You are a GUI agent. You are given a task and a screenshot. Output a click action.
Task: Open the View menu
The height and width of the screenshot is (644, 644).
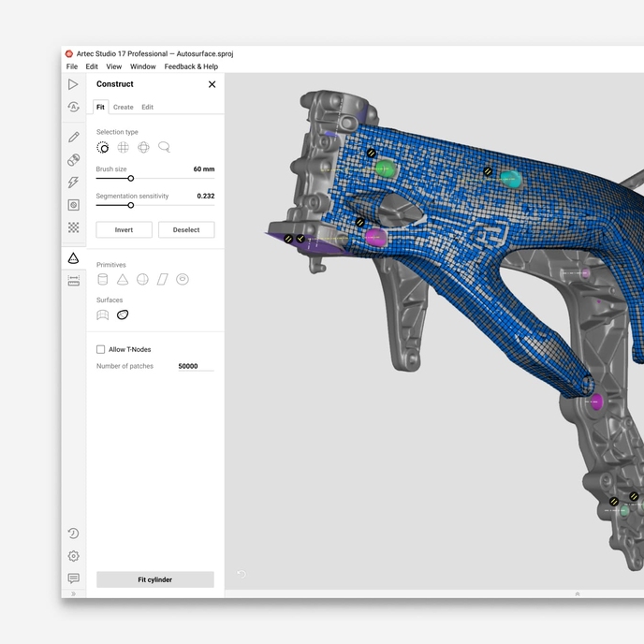114,66
